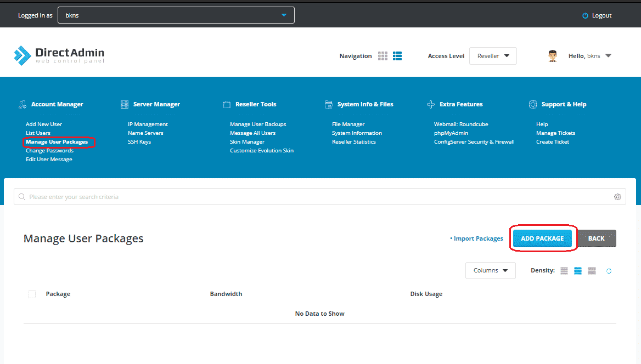Click the Import Packages link

click(x=477, y=238)
